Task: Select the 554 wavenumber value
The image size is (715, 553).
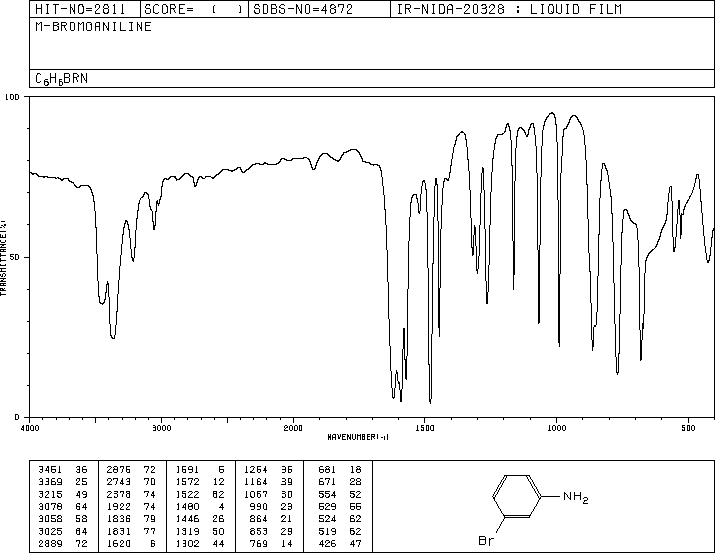Action: 327,494
